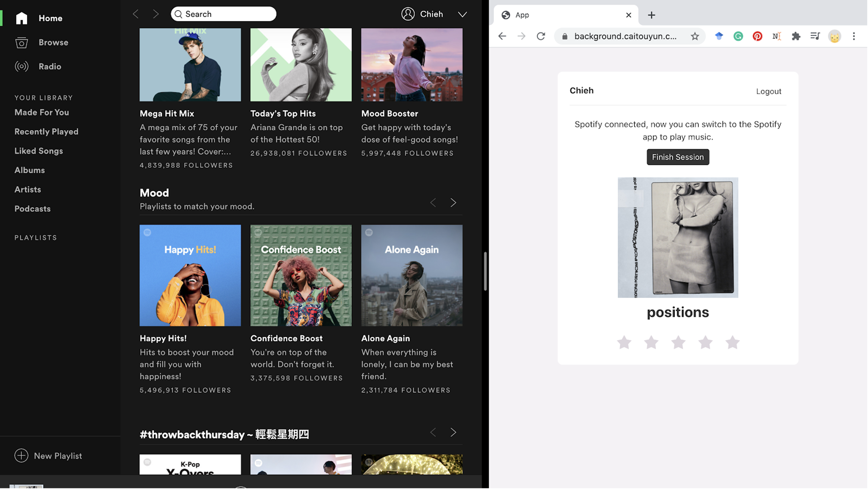Click the Spotify Search field
Screen dimensions: 868x489
tap(223, 14)
